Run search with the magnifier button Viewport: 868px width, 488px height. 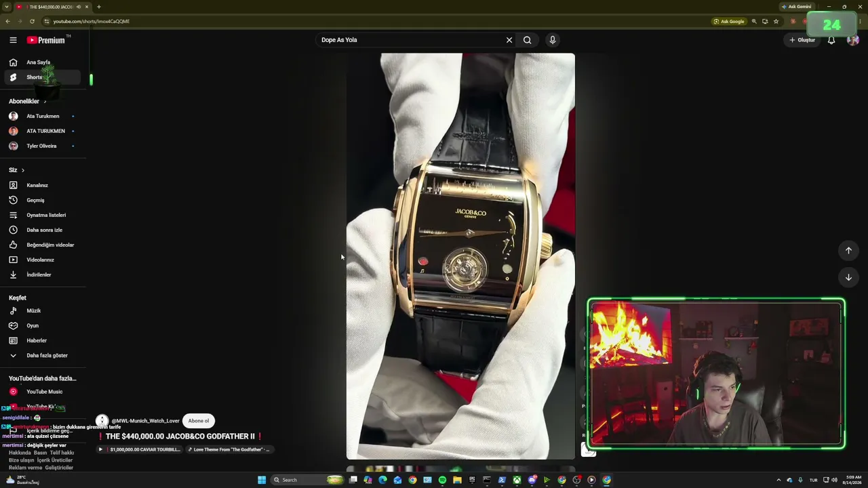(x=527, y=40)
